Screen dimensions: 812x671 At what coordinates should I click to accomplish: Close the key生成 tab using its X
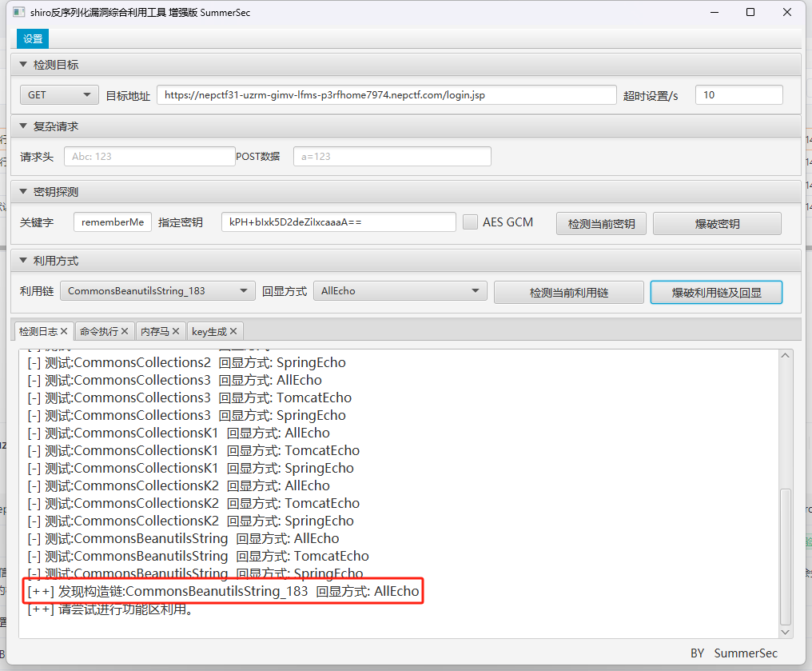pyautogui.click(x=233, y=331)
